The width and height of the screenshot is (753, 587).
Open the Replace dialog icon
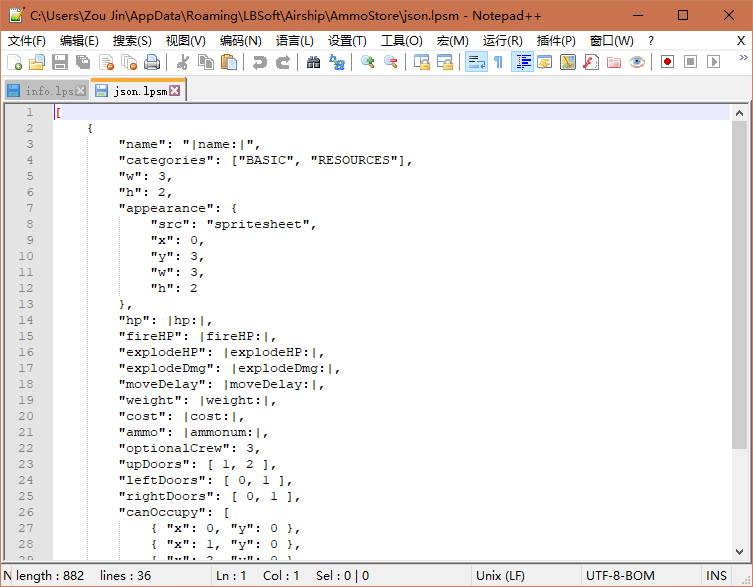pyautogui.click(x=337, y=62)
